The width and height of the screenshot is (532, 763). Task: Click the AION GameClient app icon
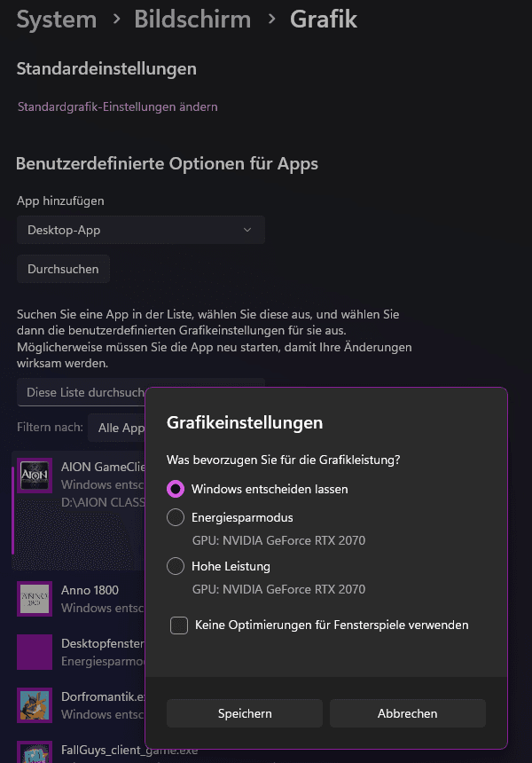tap(35, 476)
